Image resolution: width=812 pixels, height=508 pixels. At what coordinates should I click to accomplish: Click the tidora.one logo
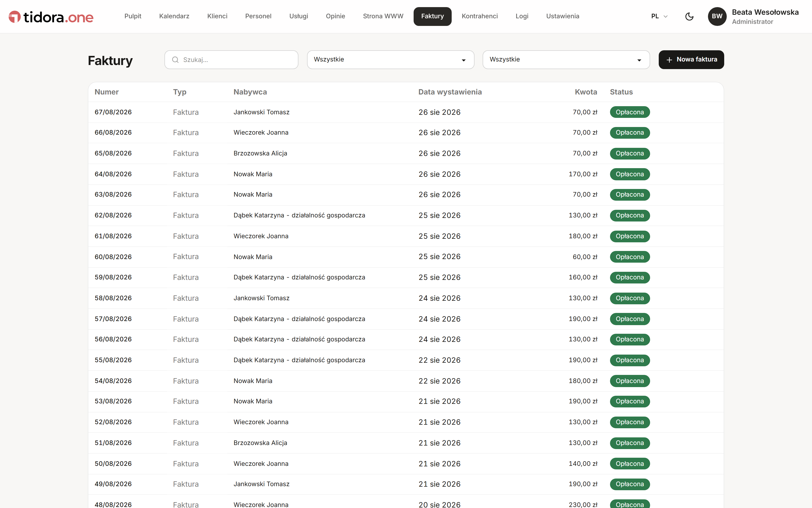pyautogui.click(x=51, y=17)
